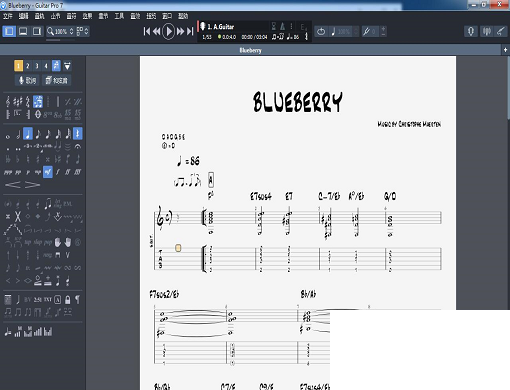Image resolution: width=510 pixels, height=390 pixels.
Task: Apply the let ring effect
Action: pos(58,204)
